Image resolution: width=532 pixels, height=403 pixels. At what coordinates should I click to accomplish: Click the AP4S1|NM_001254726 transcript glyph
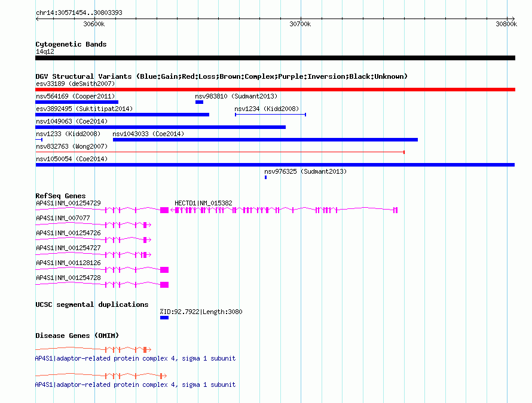pos(93,239)
